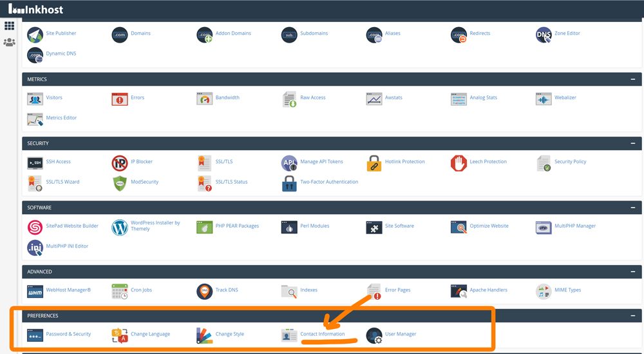Open the MultiPHP Manager link
644x354 pixels.
tap(575, 226)
